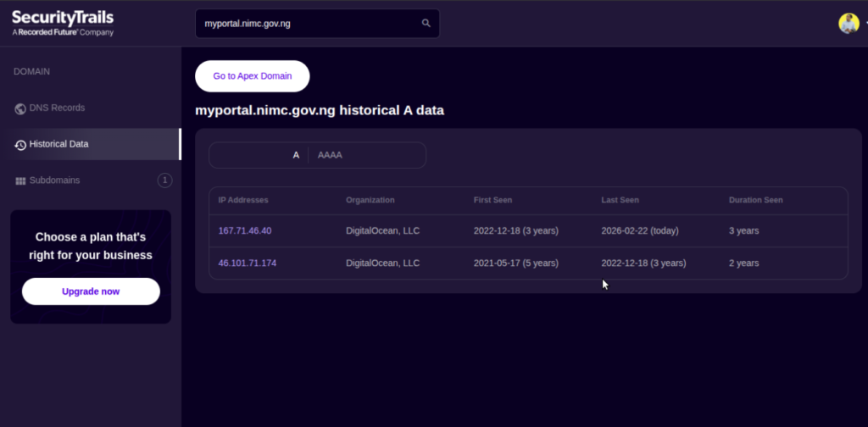This screenshot has height=427, width=868.
Task: Click the SecurityTrails logo
Action: click(x=63, y=23)
